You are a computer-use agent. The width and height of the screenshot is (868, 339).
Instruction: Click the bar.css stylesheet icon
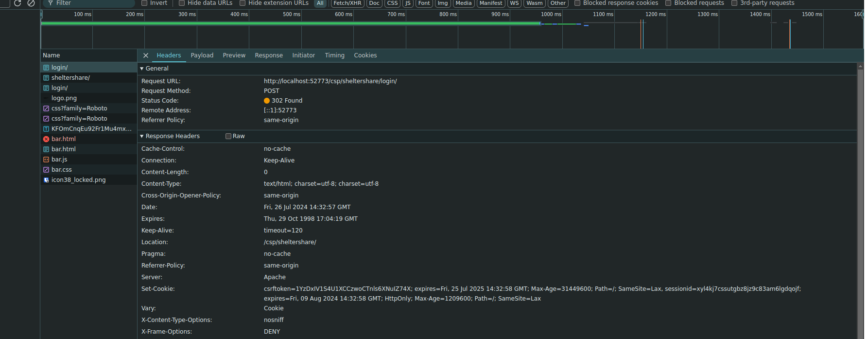click(x=46, y=170)
